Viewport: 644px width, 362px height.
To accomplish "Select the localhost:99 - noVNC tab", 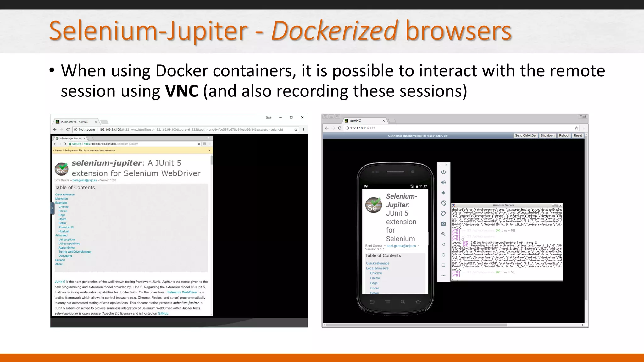I will click(x=76, y=122).
